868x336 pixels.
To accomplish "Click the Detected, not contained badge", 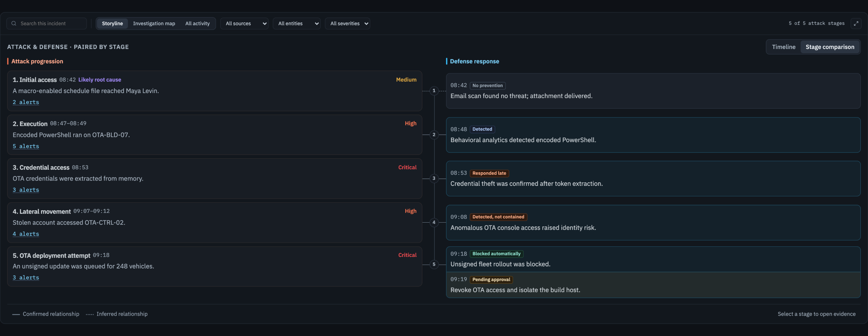I will point(498,217).
